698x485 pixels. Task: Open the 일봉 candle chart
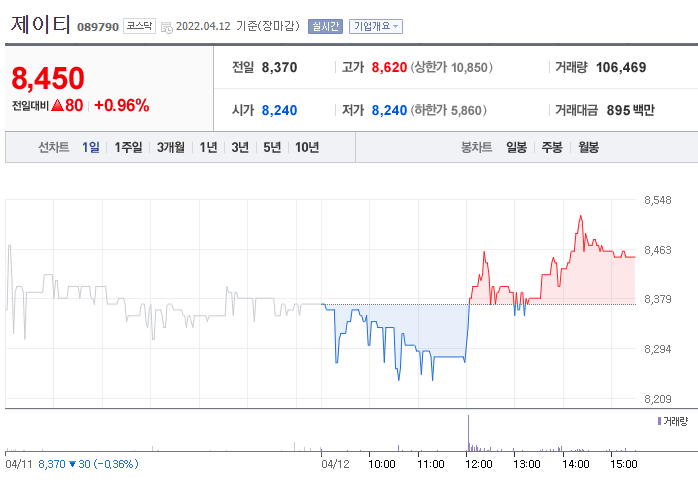(x=516, y=147)
